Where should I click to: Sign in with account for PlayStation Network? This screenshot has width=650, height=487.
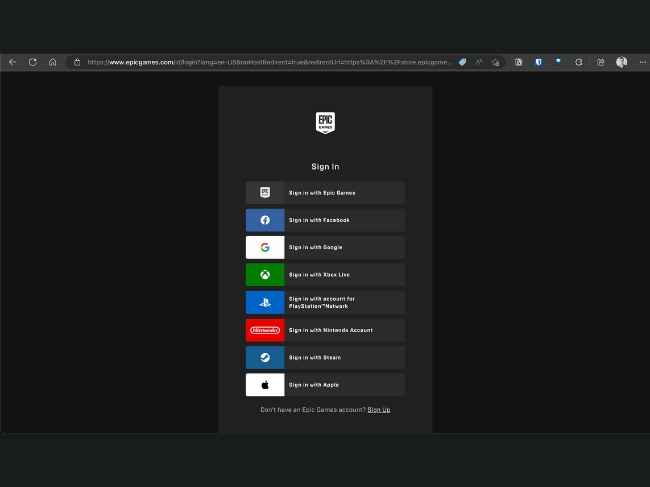pyautogui.click(x=325, y=303)
